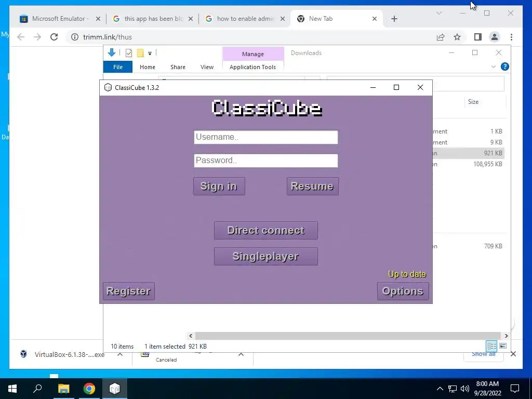Image resolution: width=532 pixels, height=399 pixels.
Task: Open network tray icon
Action: 453,389
